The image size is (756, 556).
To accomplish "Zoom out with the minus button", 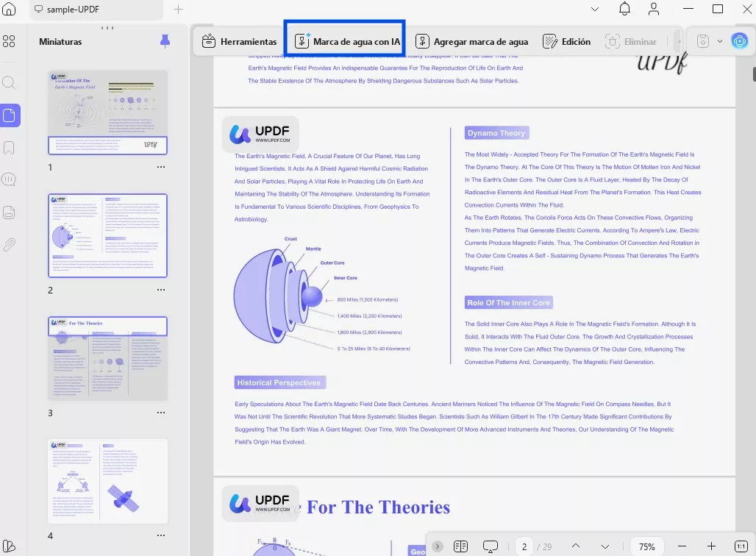I will 682,546.
